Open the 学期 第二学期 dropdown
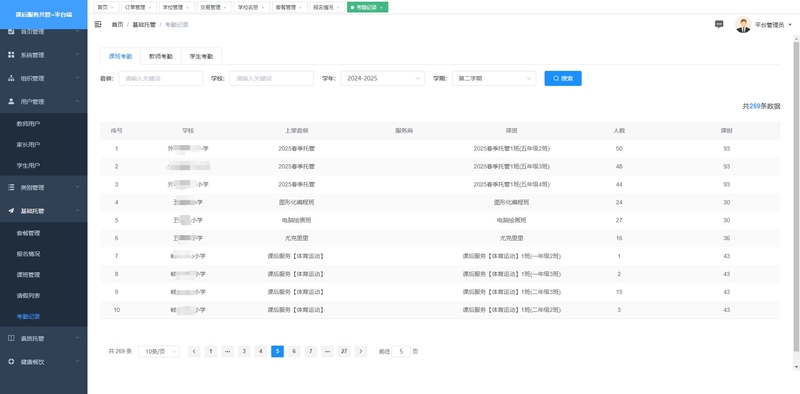 tap(494, 79)
